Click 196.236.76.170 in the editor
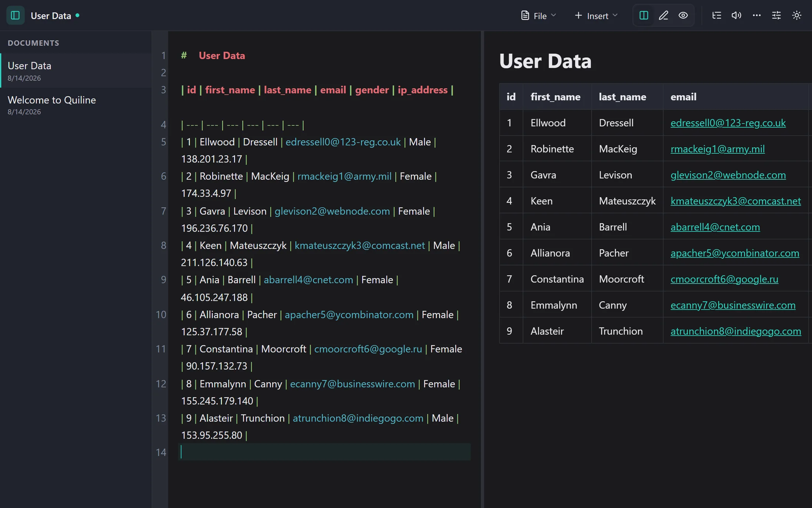Viewport: 812px width, 508px height. (x=214, y=228)
